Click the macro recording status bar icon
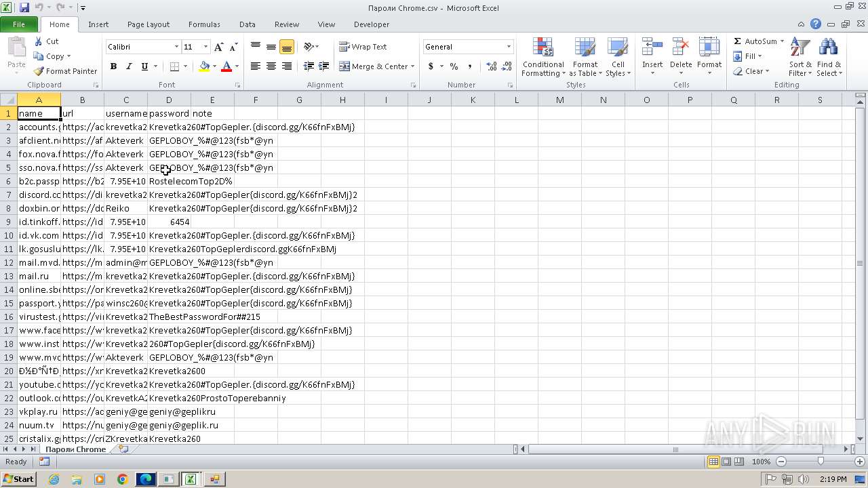This screenshot has width=868, height=488. pyautogui.click(x=44, y=462)
